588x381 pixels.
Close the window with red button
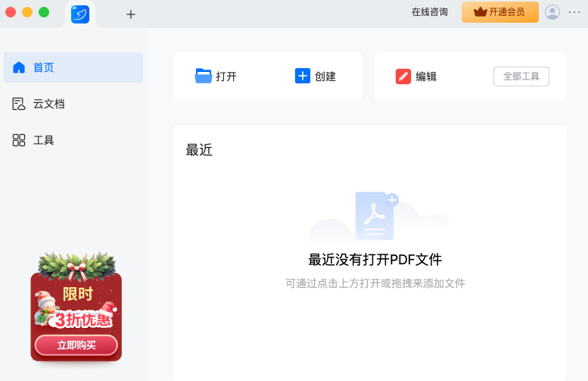point(11,12)
